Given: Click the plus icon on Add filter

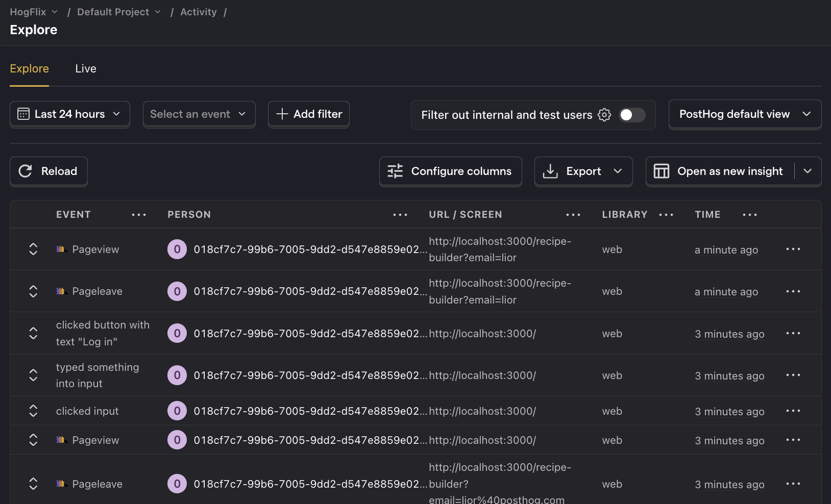Looking at the screenshot, I should click(282, 114).
